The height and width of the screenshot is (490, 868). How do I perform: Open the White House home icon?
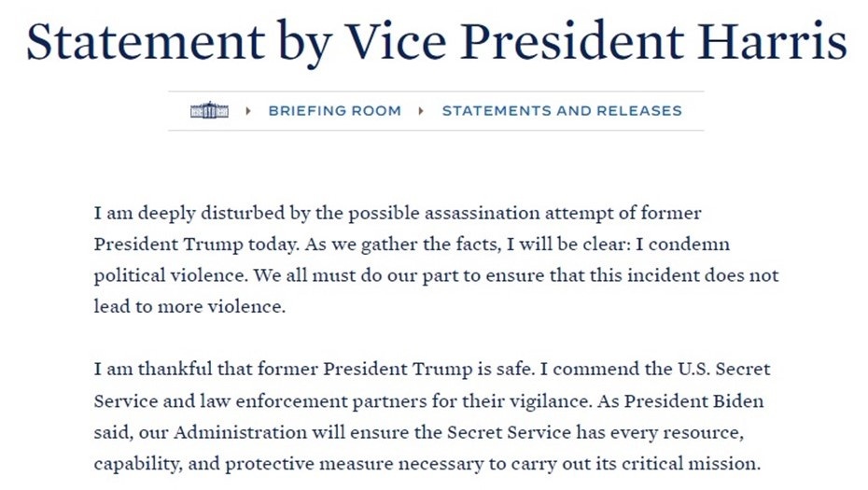(209, 110)
